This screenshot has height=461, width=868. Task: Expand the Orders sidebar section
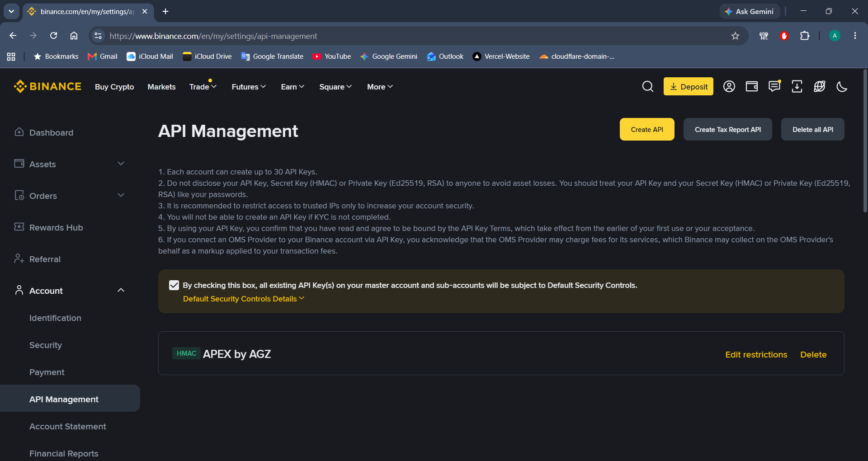pyautogui.click(x=121, y=195)
